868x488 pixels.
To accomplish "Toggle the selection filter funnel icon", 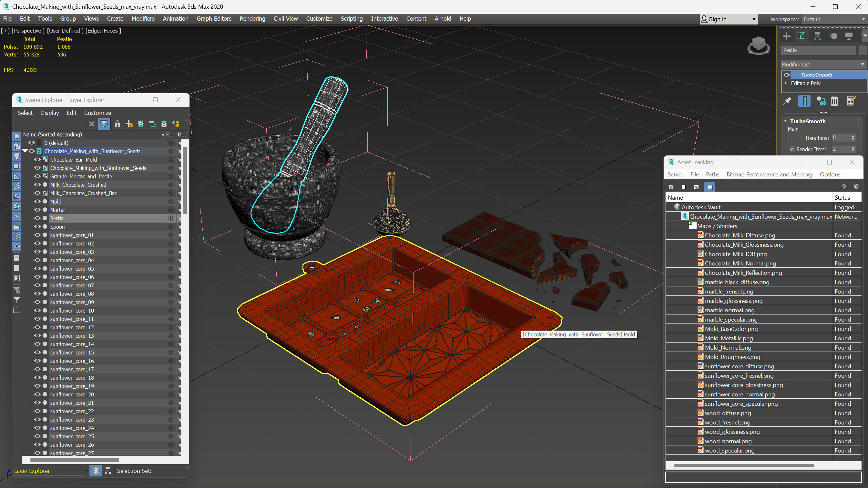I will pos(104,124).
